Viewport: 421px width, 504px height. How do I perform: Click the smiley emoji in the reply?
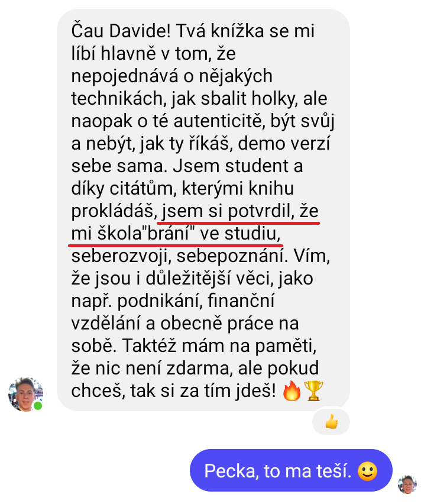click(368, 471)
